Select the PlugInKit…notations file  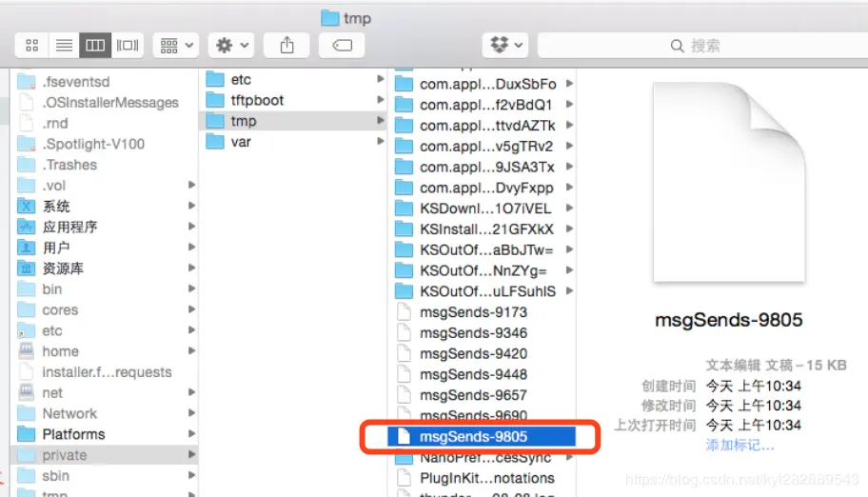point(483,478)
